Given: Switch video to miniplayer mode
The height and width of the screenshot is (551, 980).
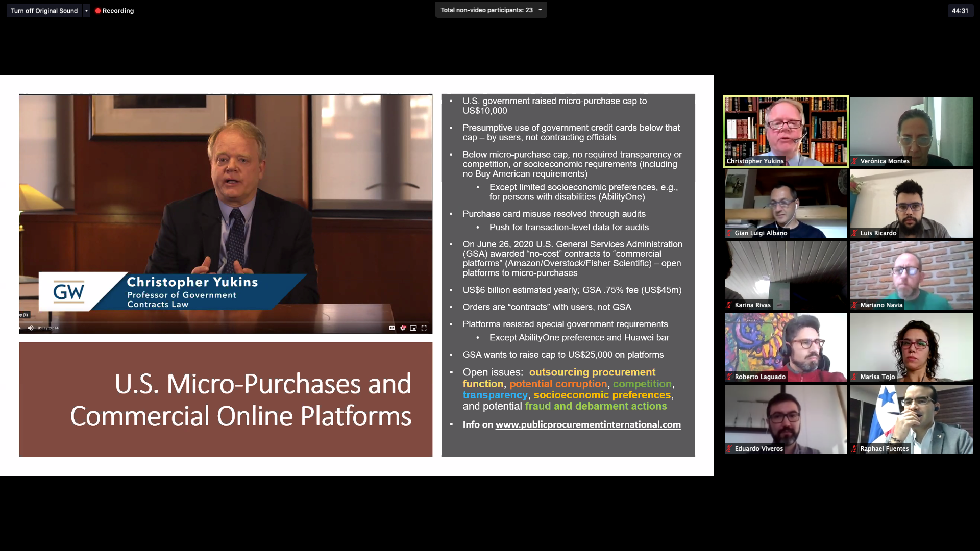Looking at the screenshot, I should pyautogui.click(x=413, y=328).
